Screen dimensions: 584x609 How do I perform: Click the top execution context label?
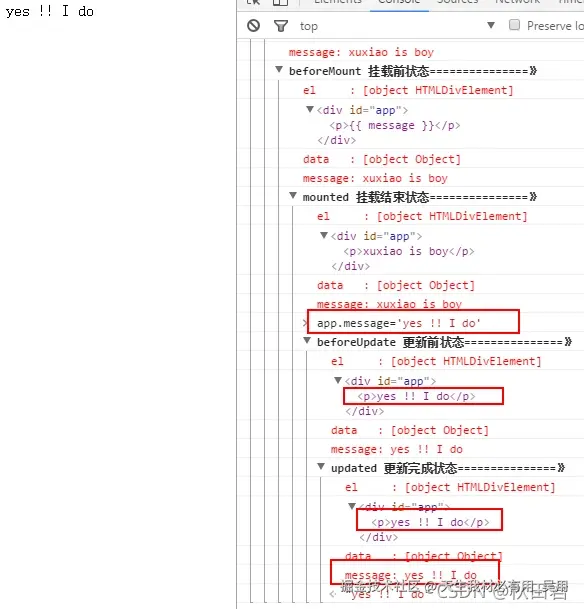pyautogui.click(x=309, y=26)
